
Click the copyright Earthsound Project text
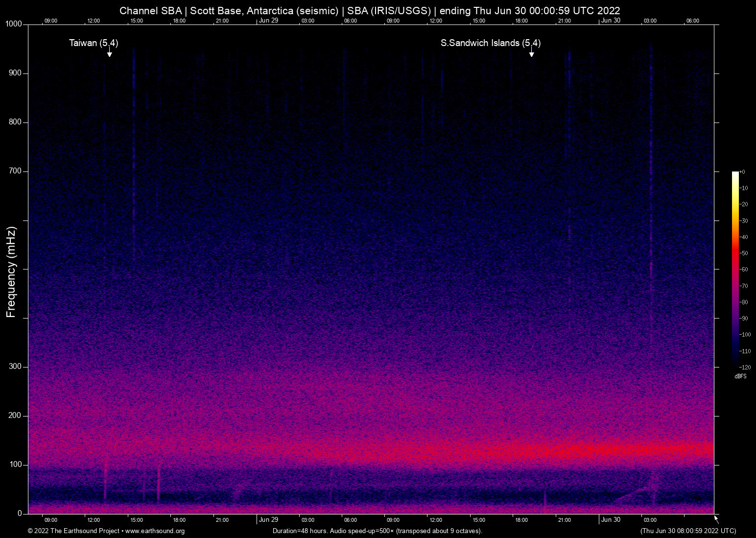click(x=73, y=531)
